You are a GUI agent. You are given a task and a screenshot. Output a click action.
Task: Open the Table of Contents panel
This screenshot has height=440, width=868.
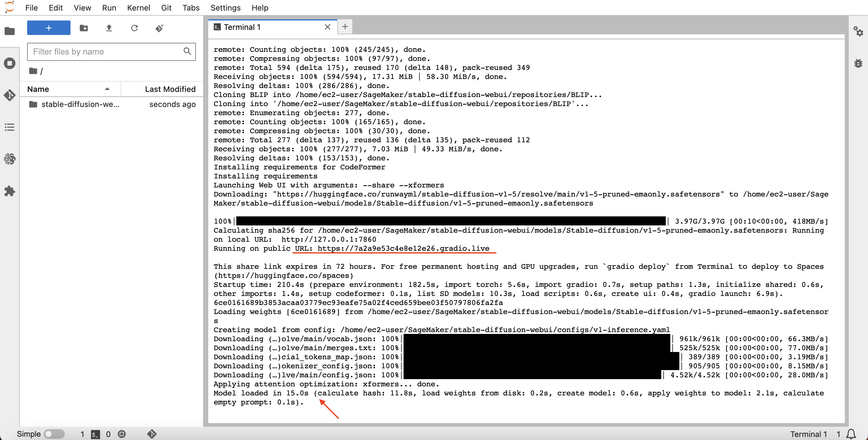point(9,127)
